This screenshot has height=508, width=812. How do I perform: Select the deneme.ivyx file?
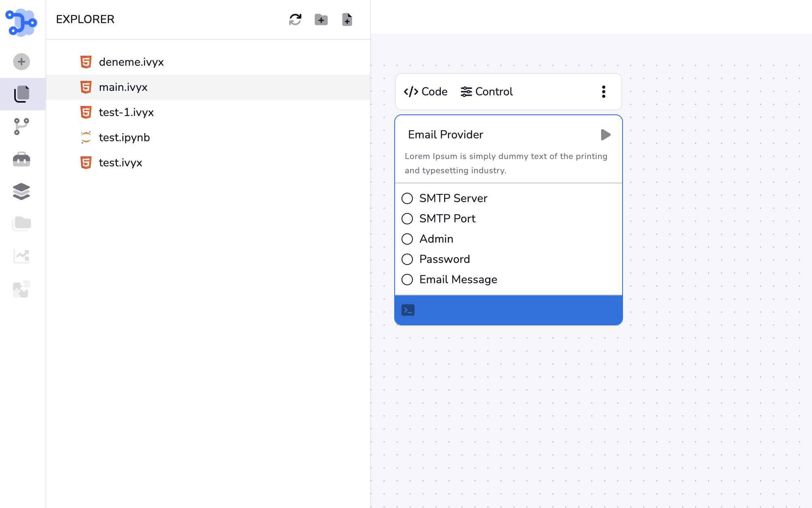(x=131, y=62)
